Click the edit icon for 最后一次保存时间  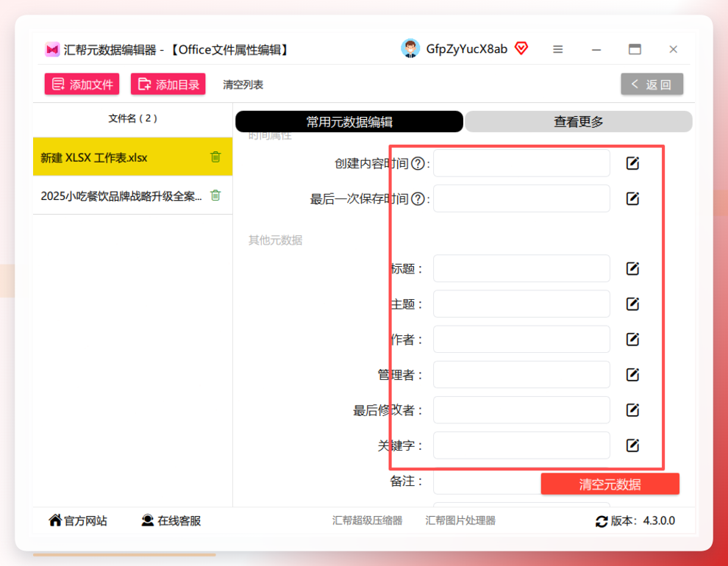coord(632,198)
